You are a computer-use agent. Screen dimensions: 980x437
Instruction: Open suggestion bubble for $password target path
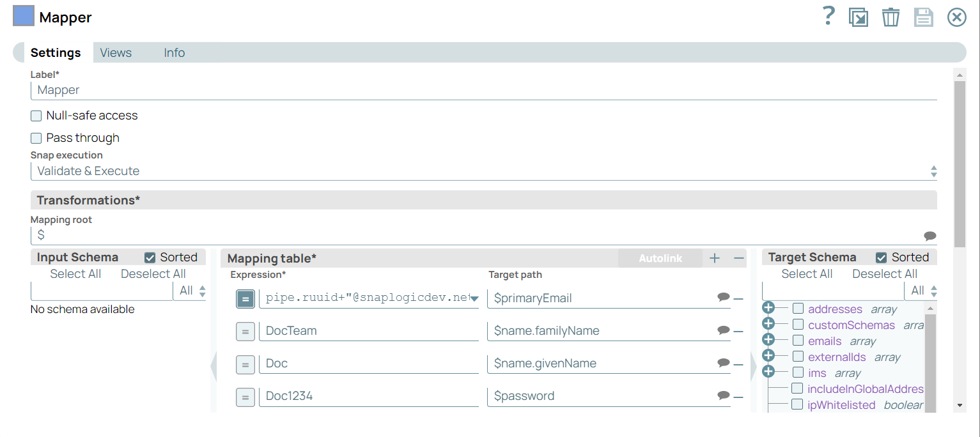[x=724, y=395]
